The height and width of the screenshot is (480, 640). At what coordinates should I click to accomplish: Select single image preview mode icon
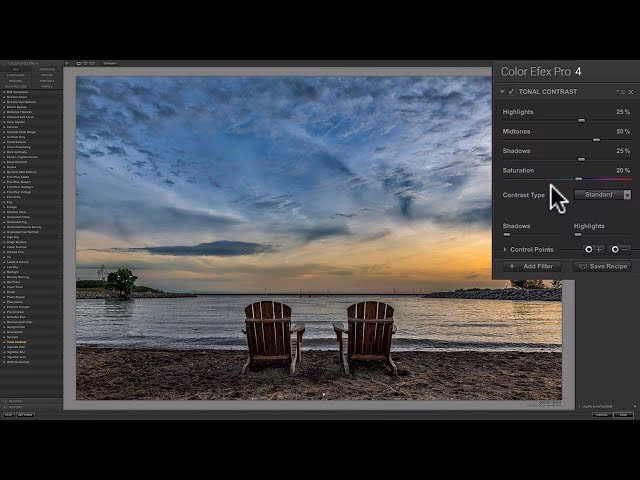point(78,63)
